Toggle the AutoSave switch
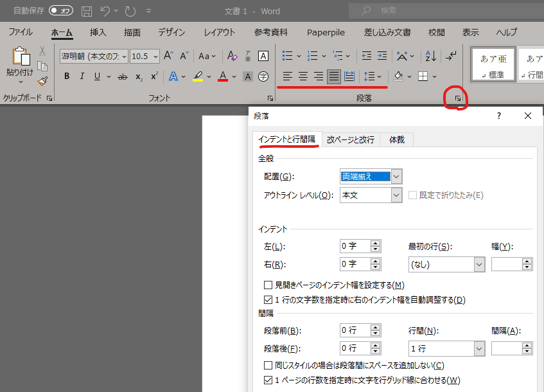The width and height of the screenshot is (544, 392). tap(61, 11)
